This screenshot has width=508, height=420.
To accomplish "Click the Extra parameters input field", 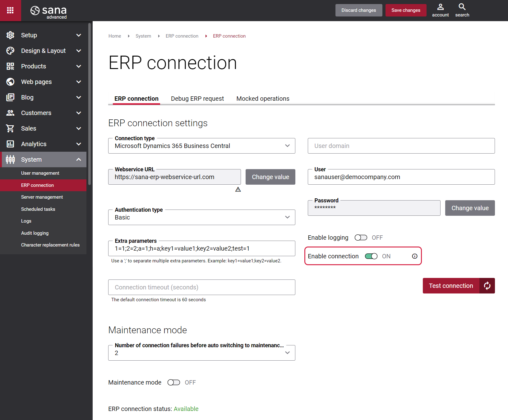I will (x=202, y=248).
